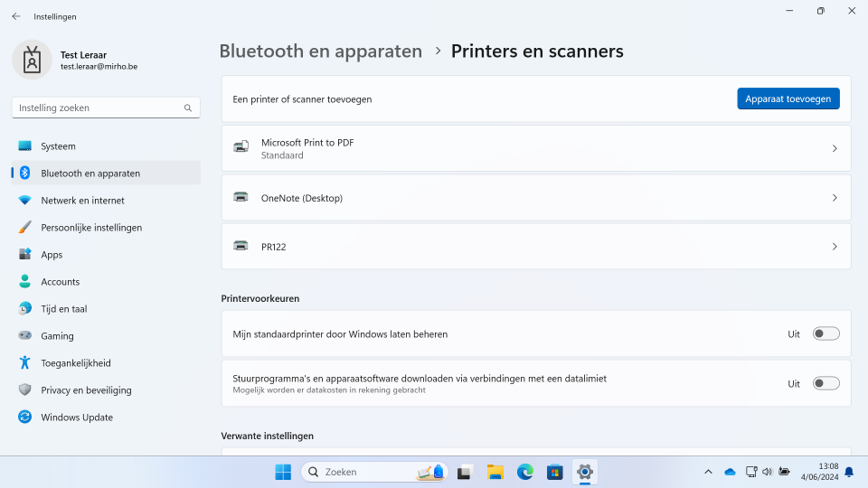Expand Microsoft Print to PDF details chevron
868x488 pixels.
point(835,148)
